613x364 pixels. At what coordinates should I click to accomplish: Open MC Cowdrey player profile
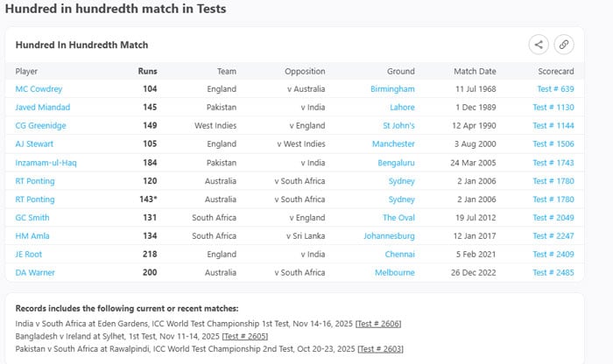[39, 89]
